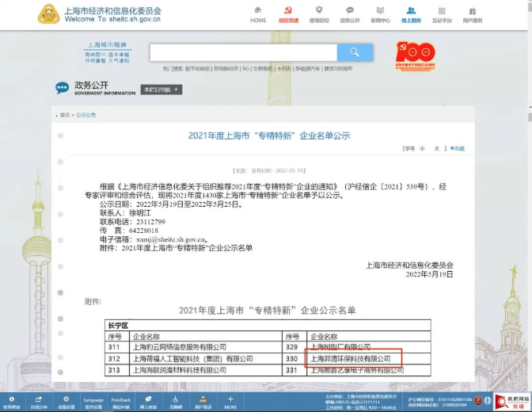Click the site title 上海市经济和信息化委员会

tap(112, 10)
